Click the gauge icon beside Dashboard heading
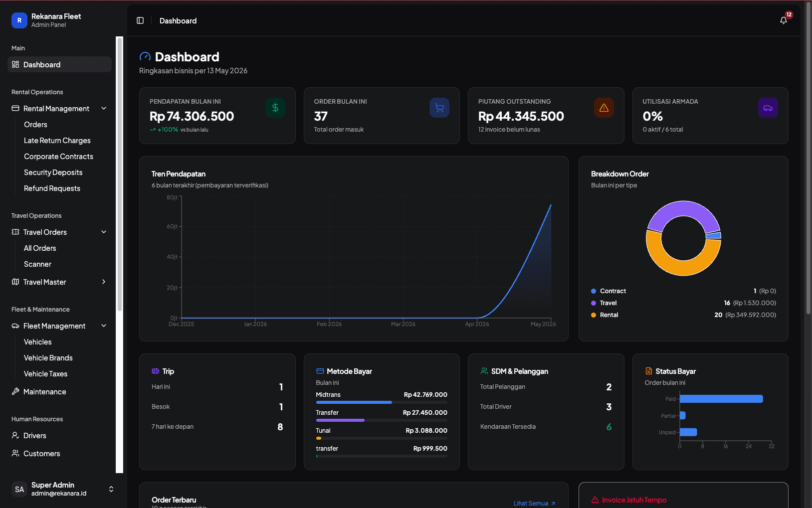812x508 pixels. click(145, 57)
